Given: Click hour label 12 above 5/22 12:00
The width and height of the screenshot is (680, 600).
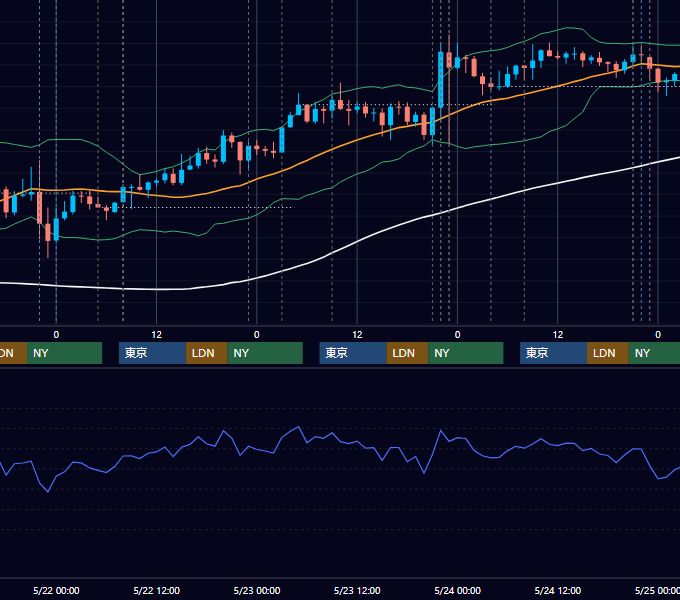Looking at the screenshot, I should (x=157, y=335).
